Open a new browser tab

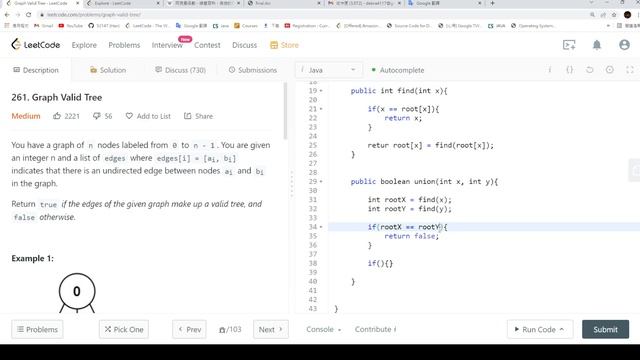point(493,3)
